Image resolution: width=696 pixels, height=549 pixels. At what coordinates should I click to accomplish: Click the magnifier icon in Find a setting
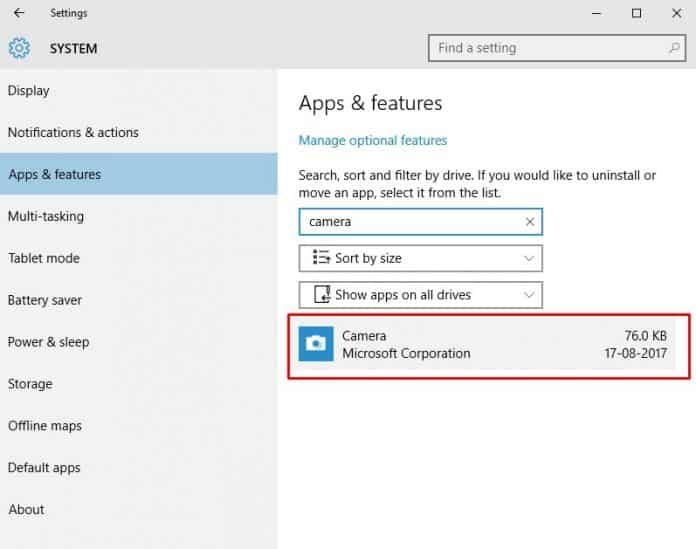click(674, 47)
